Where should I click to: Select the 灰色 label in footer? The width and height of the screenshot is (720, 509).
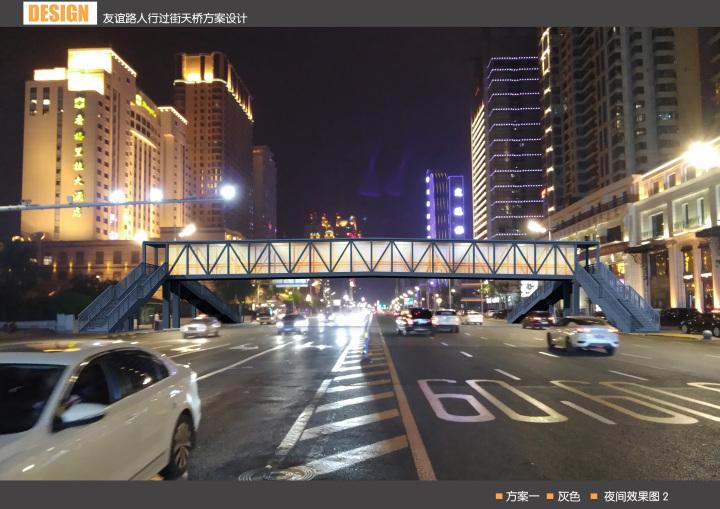569,496
